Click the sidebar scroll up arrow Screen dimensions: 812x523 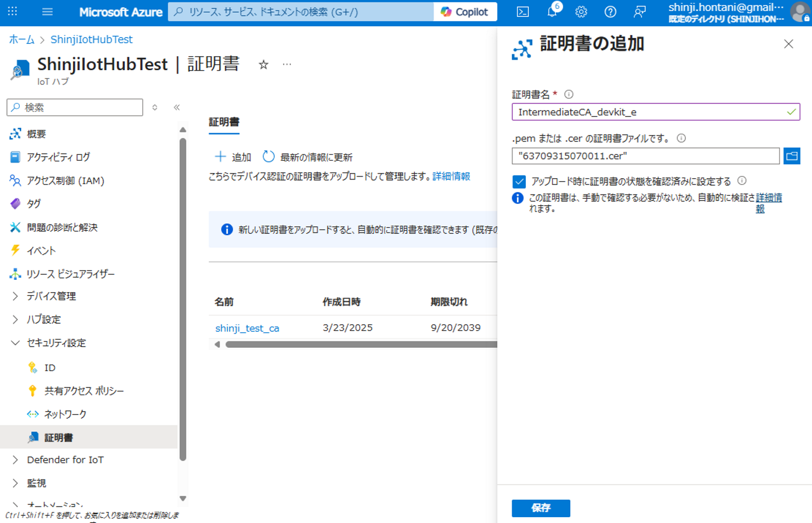(183, 130)
